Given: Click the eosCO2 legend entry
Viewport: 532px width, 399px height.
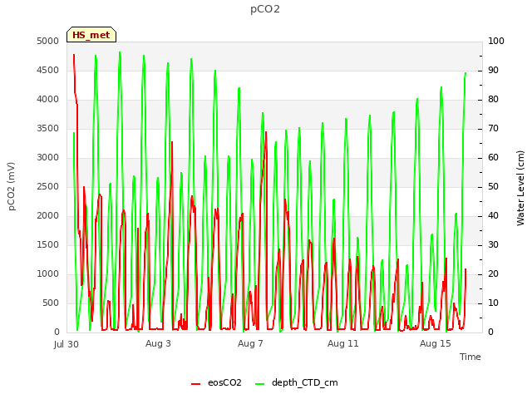Looking at the screenshot, I should [x=216, y=382].
